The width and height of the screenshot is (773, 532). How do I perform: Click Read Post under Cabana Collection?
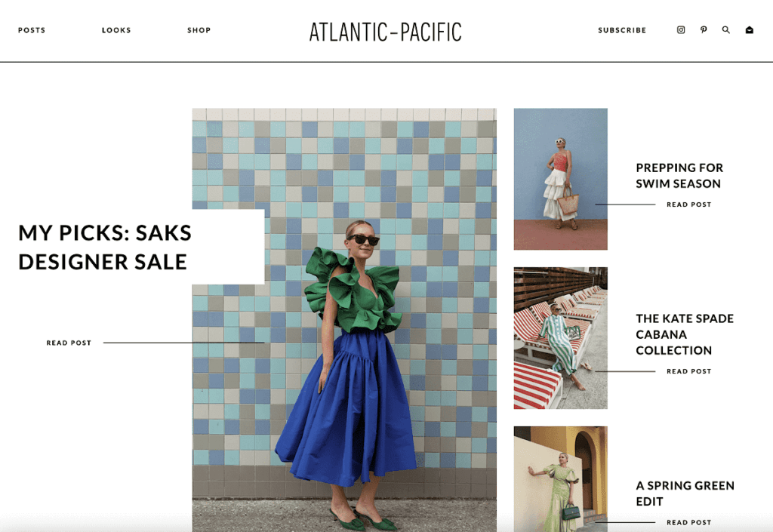point(688,371)
